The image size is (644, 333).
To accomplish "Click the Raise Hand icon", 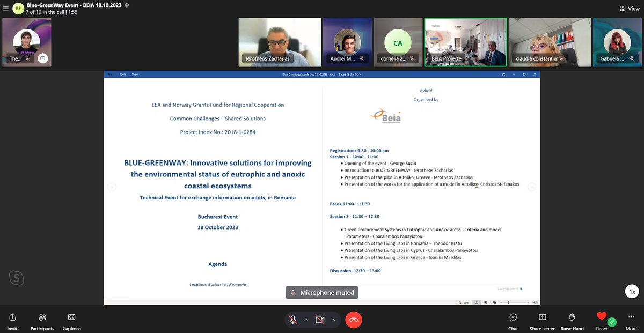I will 572,320.
